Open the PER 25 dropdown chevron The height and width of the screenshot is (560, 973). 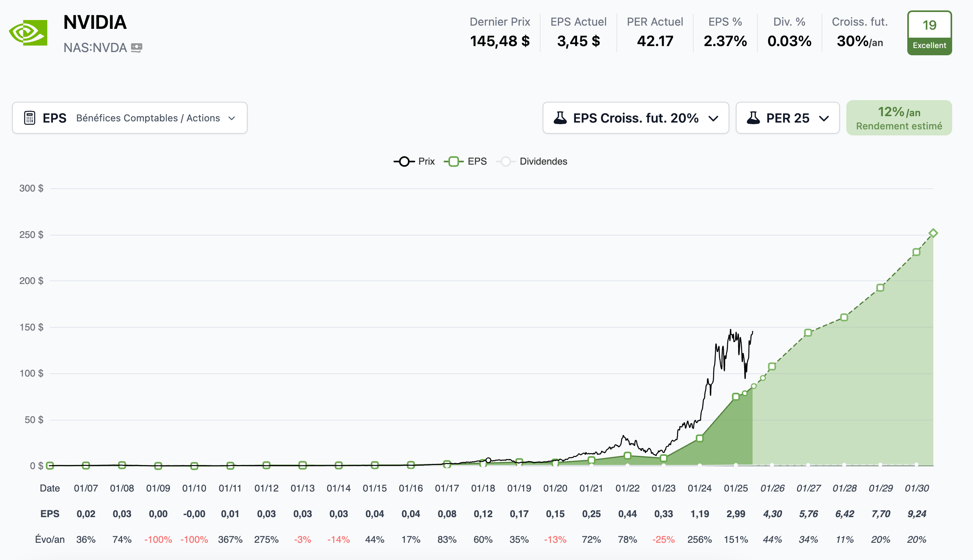point(824,119)
